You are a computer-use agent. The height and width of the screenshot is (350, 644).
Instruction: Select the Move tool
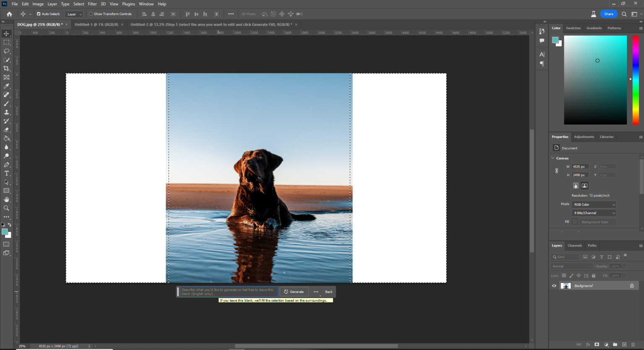tap(6, 34)
